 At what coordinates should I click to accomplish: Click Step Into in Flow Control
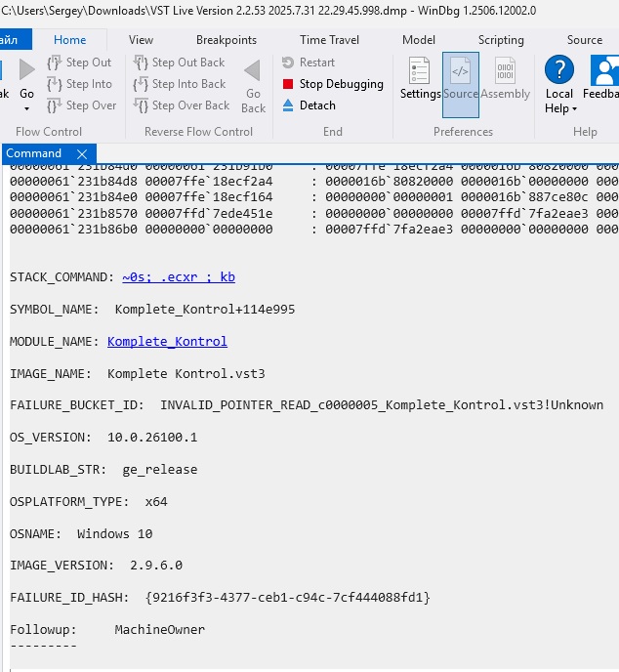tap(79, 84)
